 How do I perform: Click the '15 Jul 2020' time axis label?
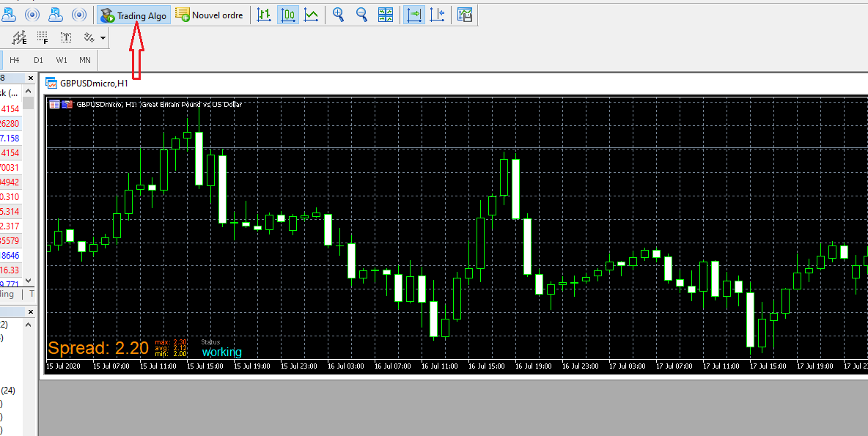coord(62,366)
